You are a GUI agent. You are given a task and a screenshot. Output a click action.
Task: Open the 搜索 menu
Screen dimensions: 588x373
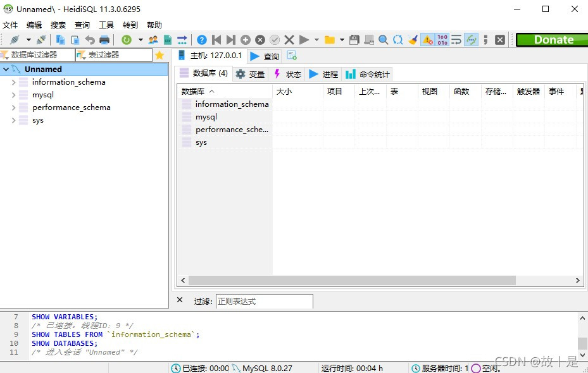[x=58, y=25]
